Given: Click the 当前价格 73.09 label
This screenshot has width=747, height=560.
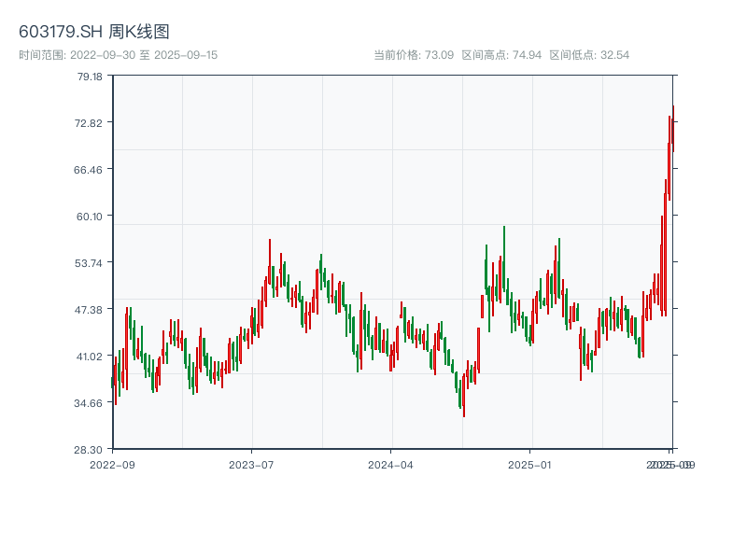Looking at the screenshot, I should tap(414, 55).
